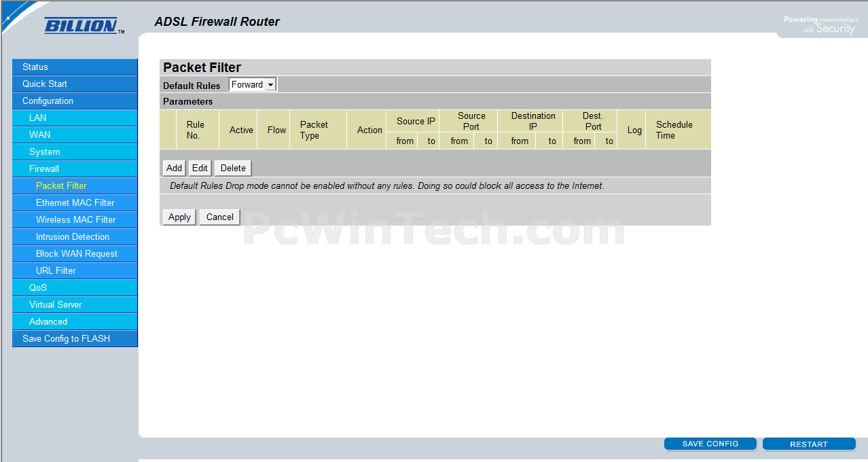Click the Powering communications with Security slogan
This screenshot has width=868, height=462.
[820, 24]
